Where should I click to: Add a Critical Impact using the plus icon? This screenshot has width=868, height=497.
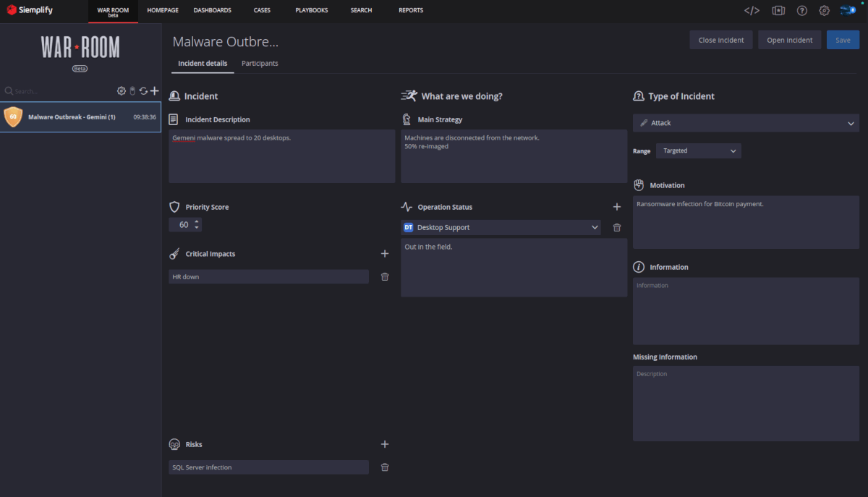pyautogui.click(x=385, y=253)
